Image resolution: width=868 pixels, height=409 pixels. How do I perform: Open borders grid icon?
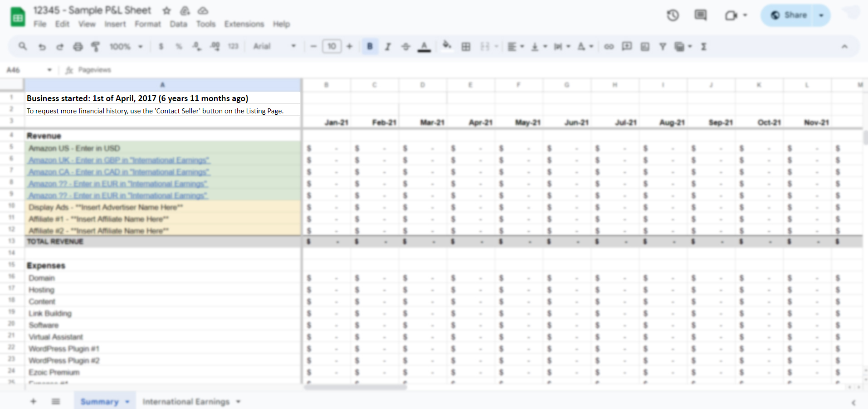(x=466, y=46)
